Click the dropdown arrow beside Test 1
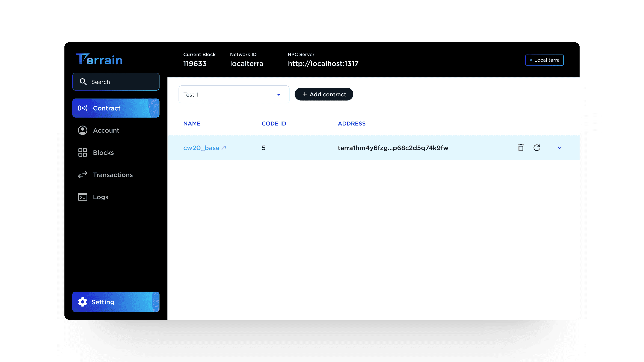 tap(279, 94)
